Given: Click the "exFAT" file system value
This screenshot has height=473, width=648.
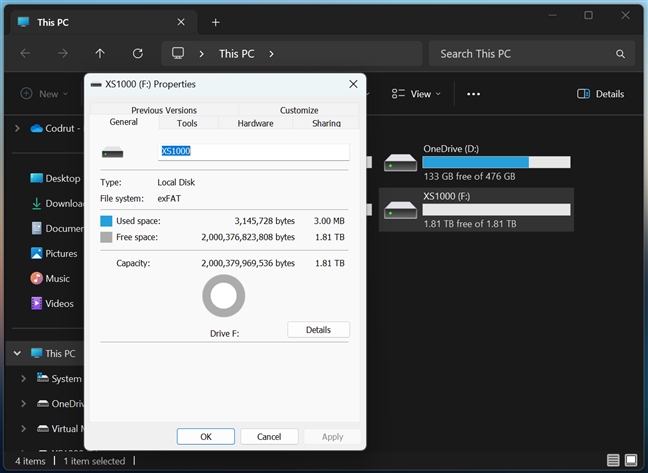Looking at the screenshot, I should pos(169,199).
